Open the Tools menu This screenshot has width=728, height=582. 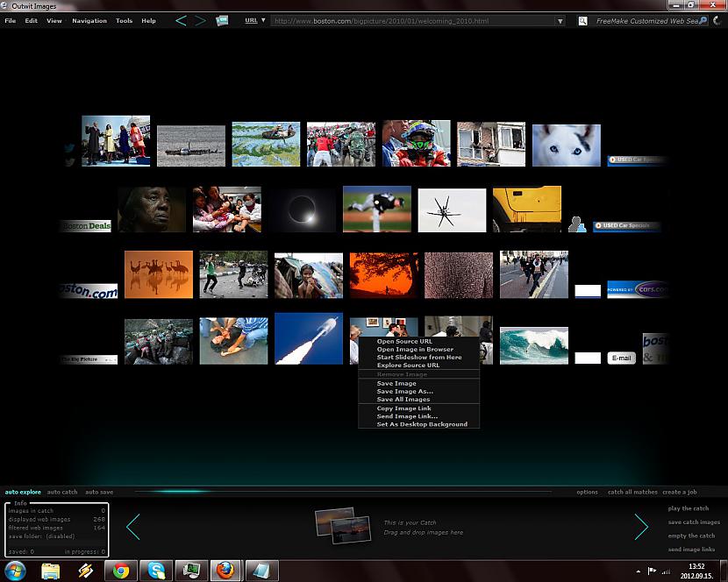[x=124, y=20]
